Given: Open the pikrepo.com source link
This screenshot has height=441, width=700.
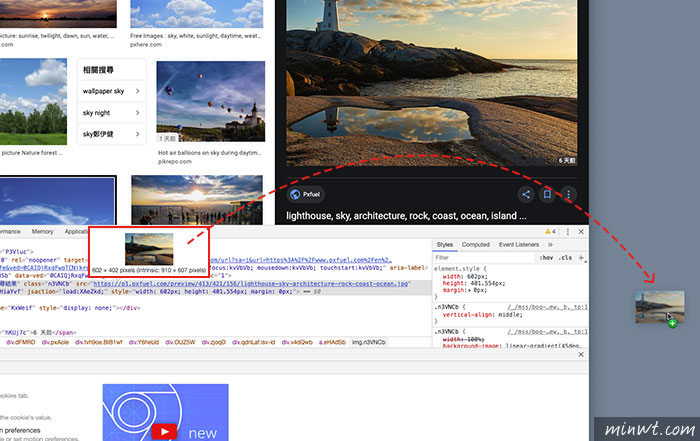Looking at the screenshot, I should pos(175,162).
